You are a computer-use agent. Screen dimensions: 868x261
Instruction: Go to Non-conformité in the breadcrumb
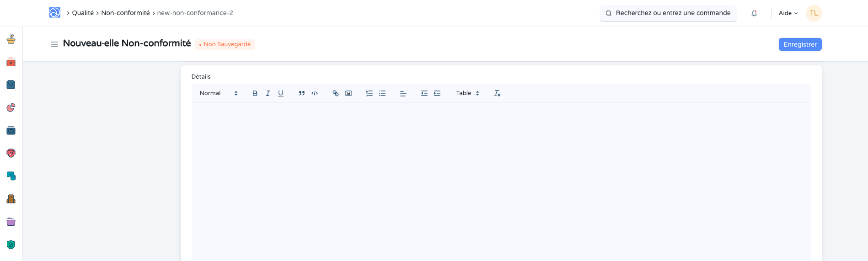pos(125,13)
